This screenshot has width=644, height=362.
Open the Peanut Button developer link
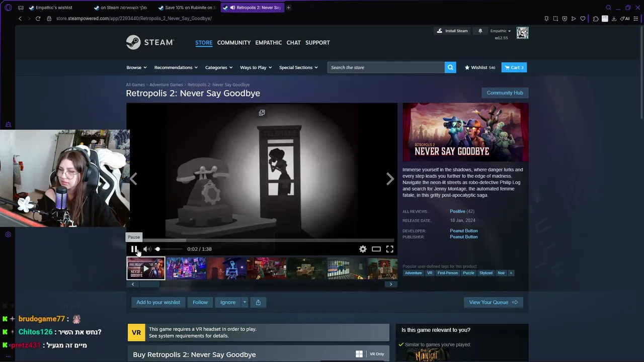[x=464, y=231]
